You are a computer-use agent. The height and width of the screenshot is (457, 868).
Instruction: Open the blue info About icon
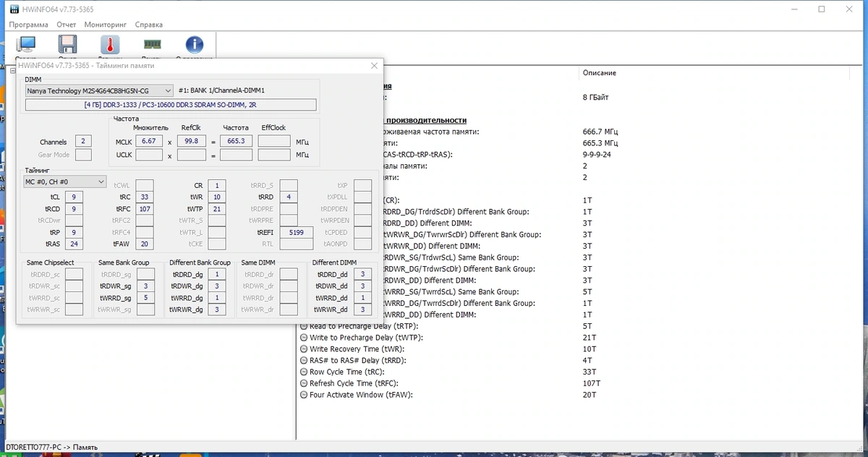click(x=194, y=45)
